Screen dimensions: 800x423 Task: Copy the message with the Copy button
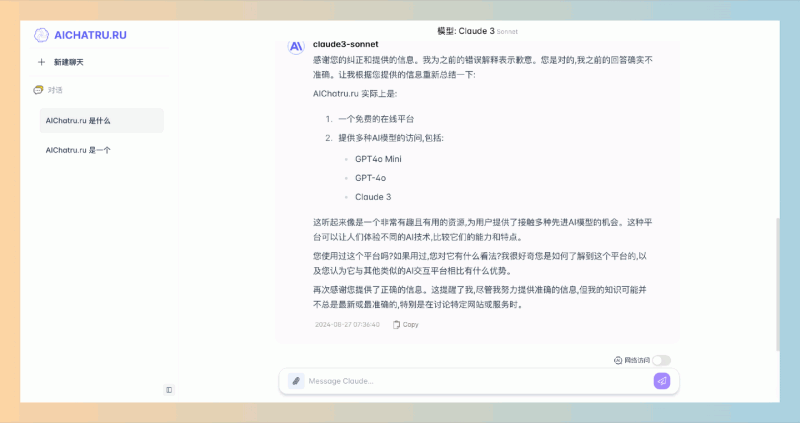pos(406,325)
